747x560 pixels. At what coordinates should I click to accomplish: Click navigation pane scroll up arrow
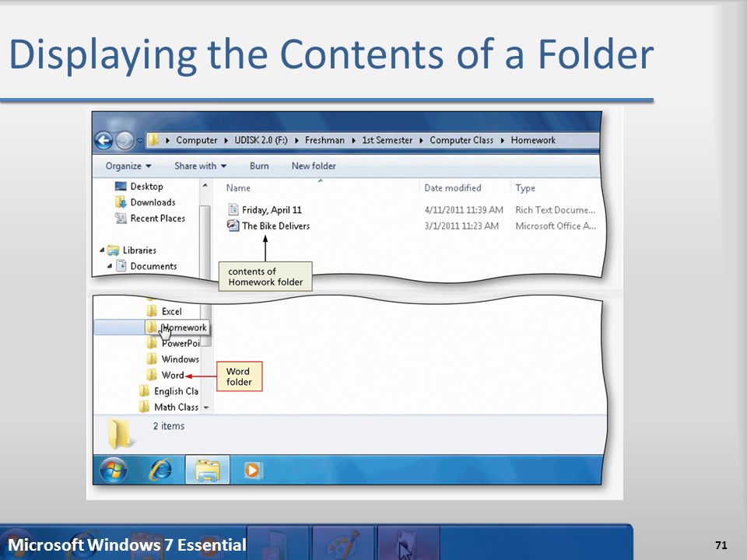pyautogui.click(x=205, y=185)
